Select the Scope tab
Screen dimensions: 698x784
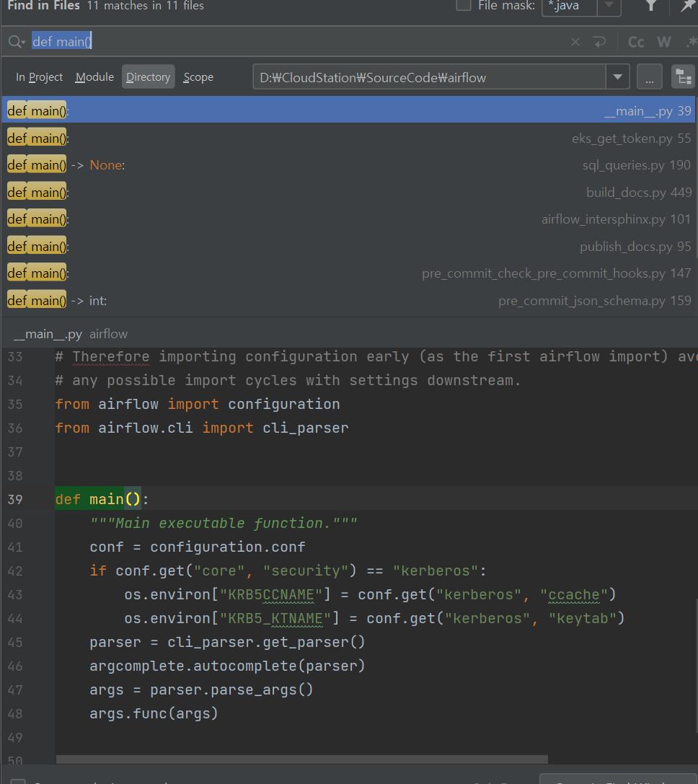pyautogui.click(x=198, y=77)
